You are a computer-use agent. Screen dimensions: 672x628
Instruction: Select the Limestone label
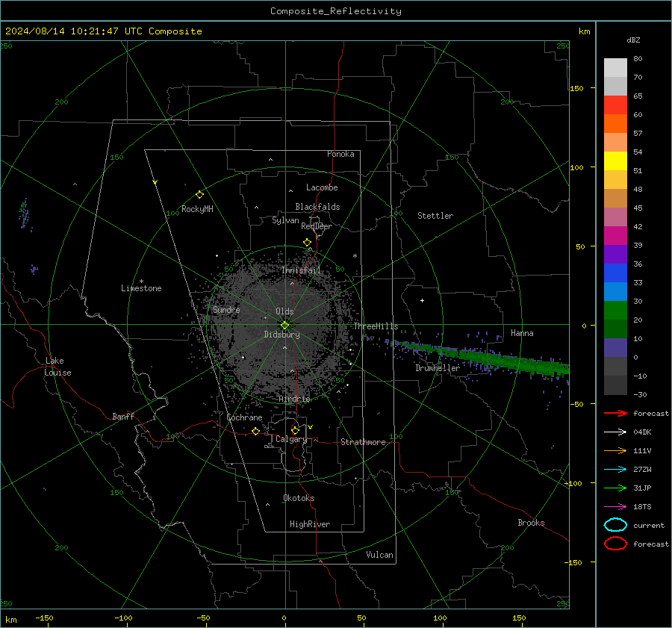click(x=141, y=288)
